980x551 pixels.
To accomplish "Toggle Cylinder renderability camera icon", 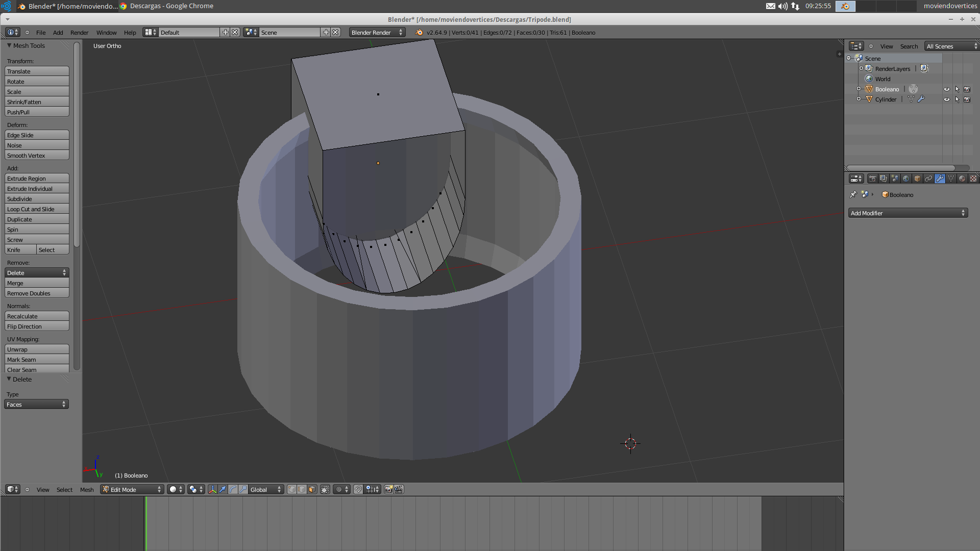I will (x=967, y=99).
